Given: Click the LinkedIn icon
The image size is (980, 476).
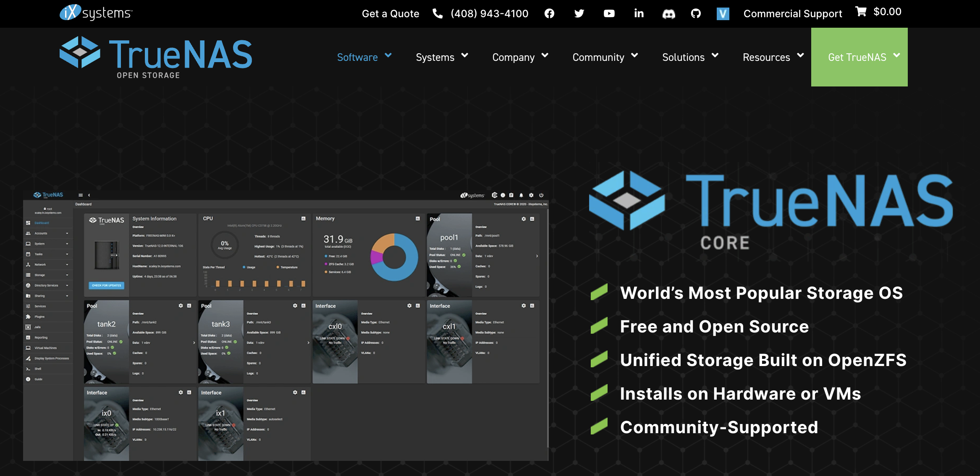Looking at the screenshot, I should pyautogui.click(x=639, y=13).
